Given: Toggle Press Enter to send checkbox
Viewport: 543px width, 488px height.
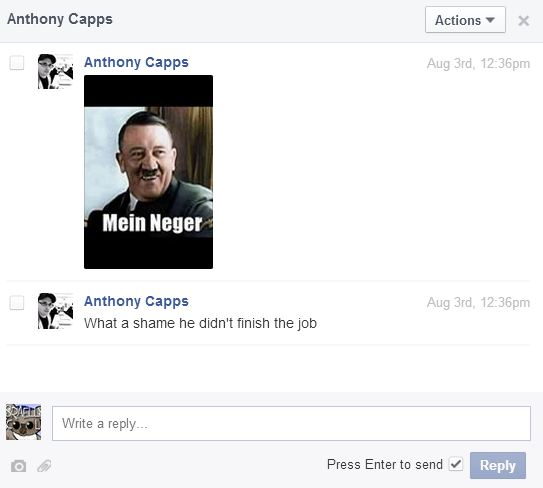Looking at the screenshot, I should pyautogui.click(x=456, y=464).
